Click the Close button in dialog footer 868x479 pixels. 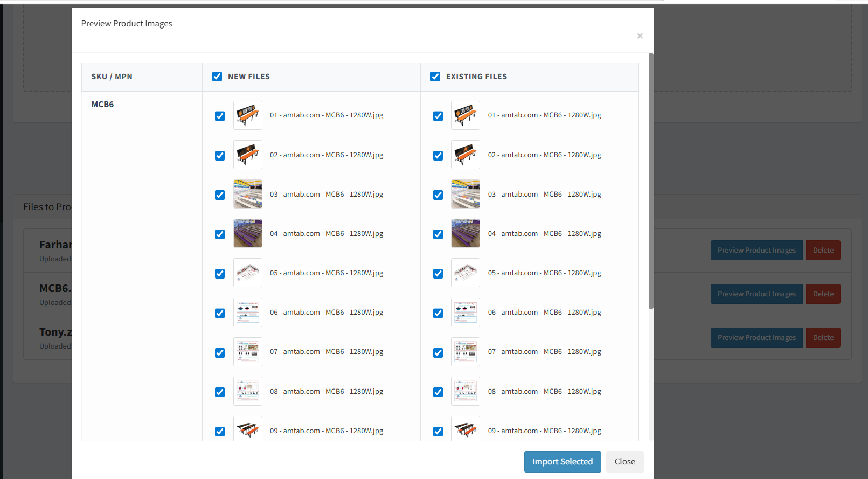[625, 462]
